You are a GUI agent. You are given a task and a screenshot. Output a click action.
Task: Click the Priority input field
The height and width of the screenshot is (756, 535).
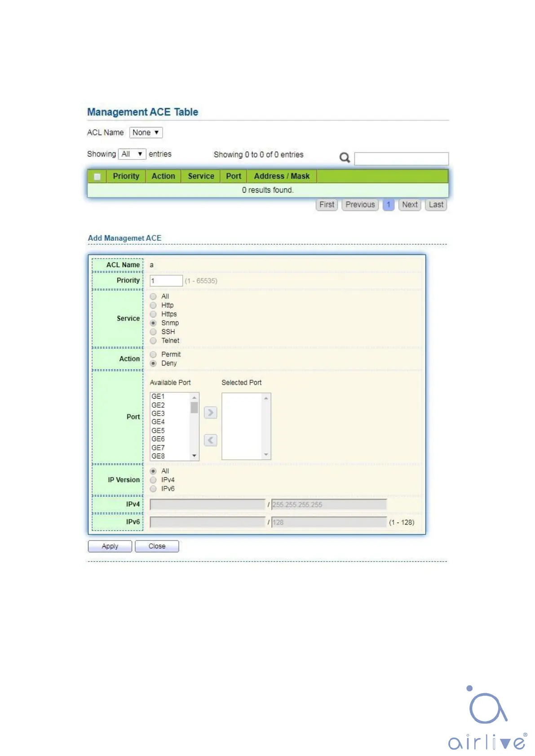(166, 281)
